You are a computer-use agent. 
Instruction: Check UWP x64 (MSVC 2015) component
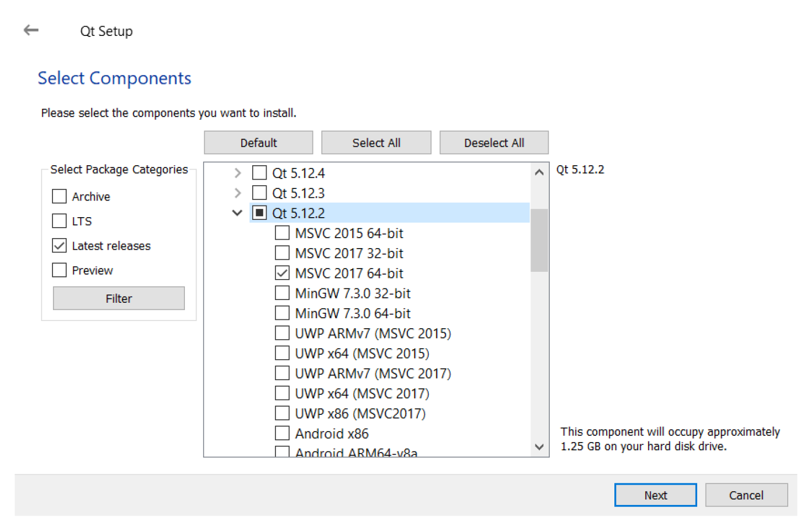[282, 353]
